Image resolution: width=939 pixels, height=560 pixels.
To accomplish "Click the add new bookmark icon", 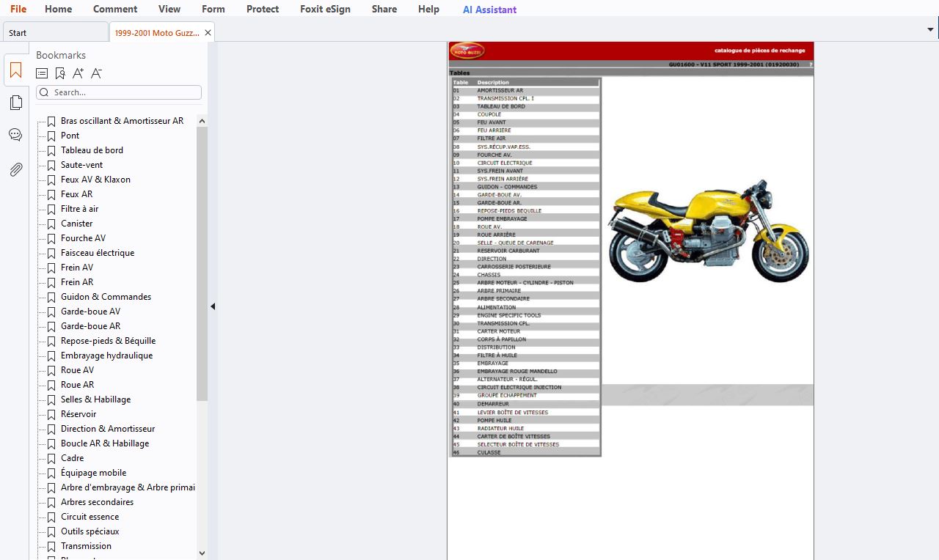I will [x=60, y=73].
